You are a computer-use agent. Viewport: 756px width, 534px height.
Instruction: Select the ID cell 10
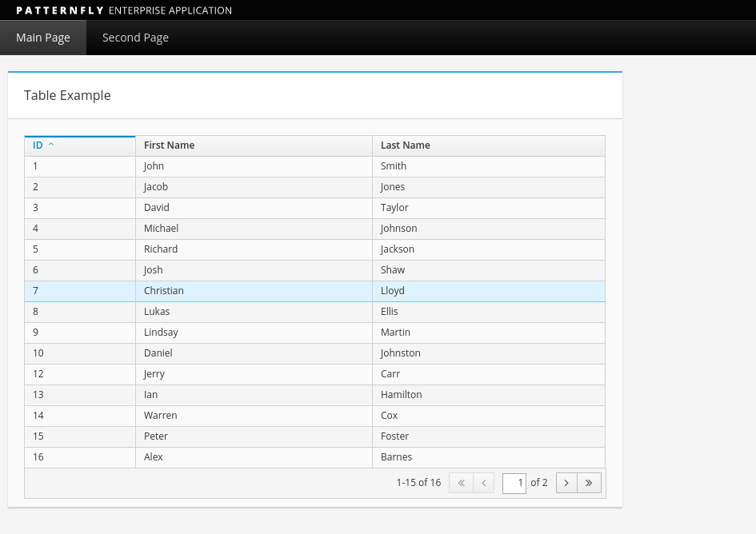80,353
